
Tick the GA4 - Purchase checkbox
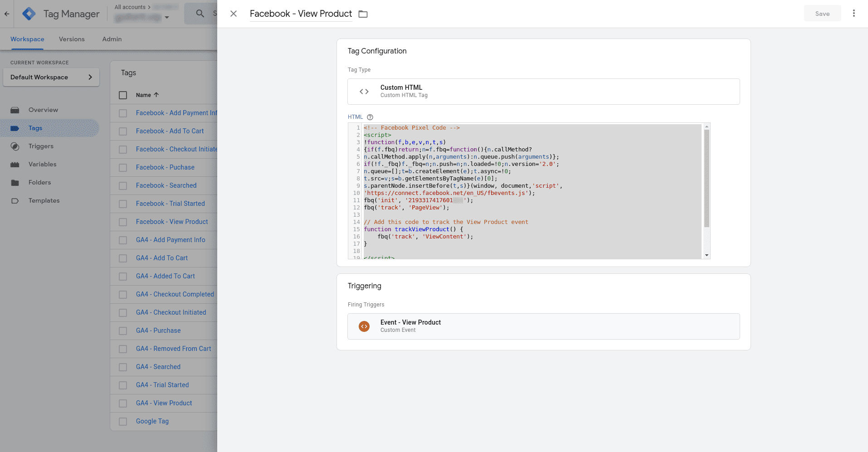(x=123, y=331)
